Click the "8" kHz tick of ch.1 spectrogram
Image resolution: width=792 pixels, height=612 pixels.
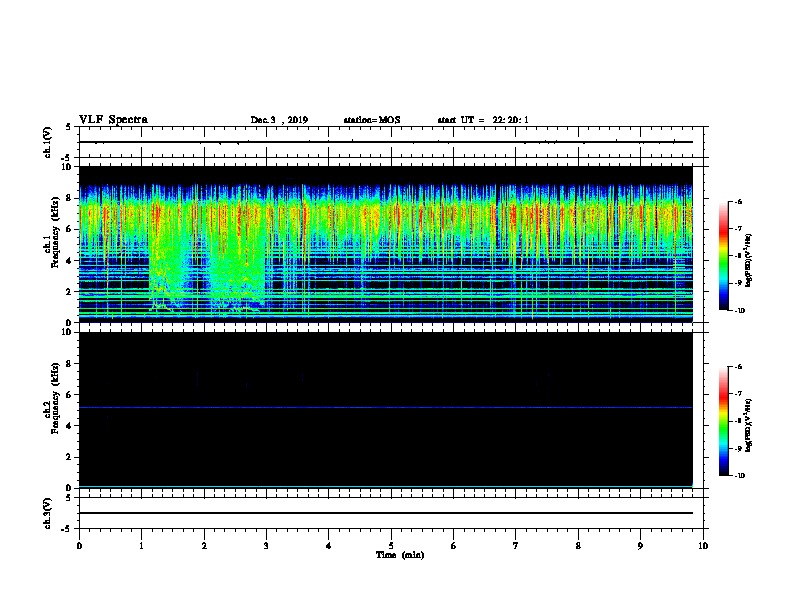(69, 198)
